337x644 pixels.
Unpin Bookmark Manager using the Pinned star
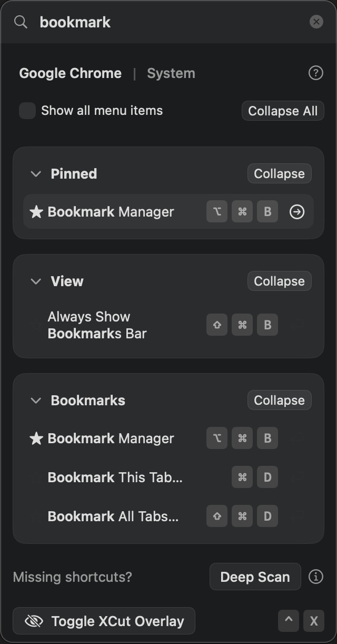36,212
